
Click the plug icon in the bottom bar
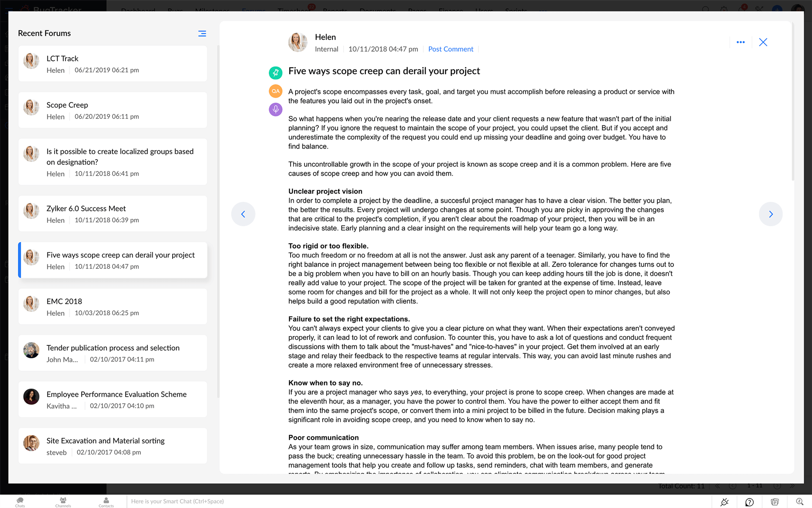coord(724,502)
